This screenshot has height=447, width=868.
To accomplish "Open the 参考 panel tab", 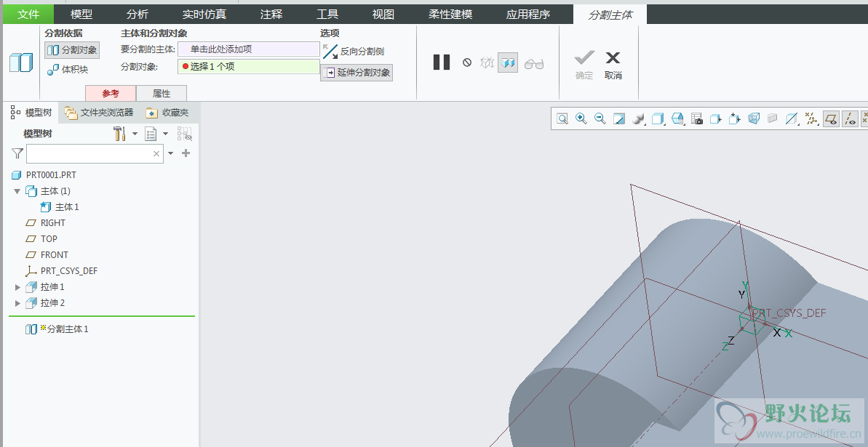I will click(110, 93).
